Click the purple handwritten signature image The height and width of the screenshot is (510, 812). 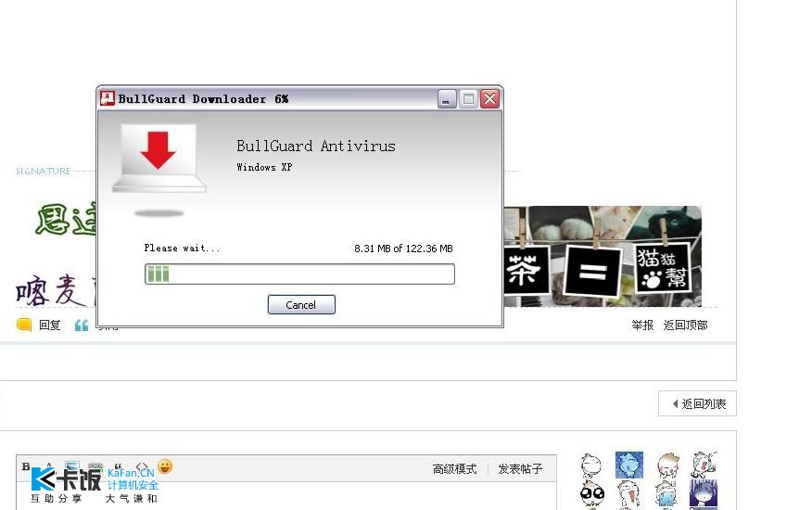tap(56, 290)
